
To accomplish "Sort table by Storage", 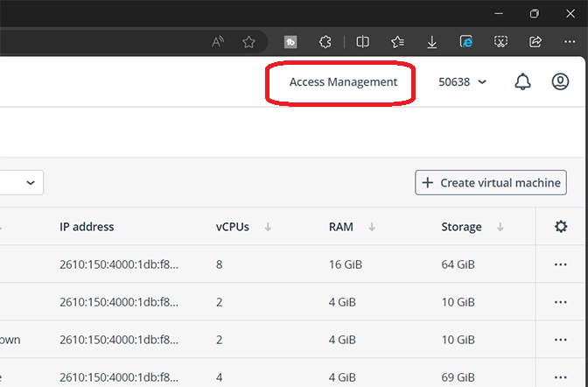I will [500, 227].
